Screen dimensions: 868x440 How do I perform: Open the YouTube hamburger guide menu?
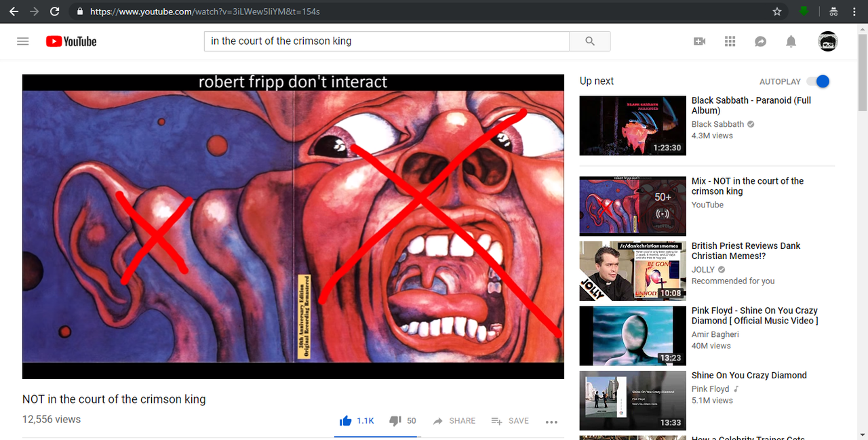click(23, 41)
